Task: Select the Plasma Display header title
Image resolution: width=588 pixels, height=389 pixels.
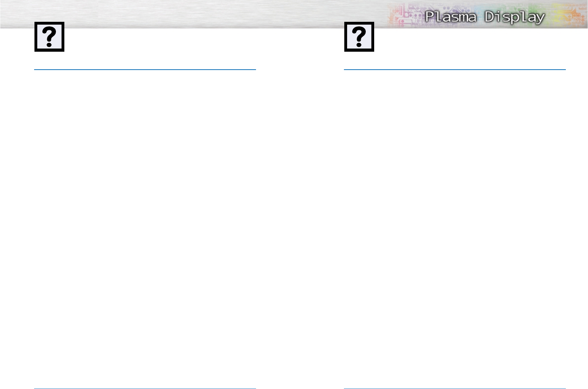Action: 485,17
